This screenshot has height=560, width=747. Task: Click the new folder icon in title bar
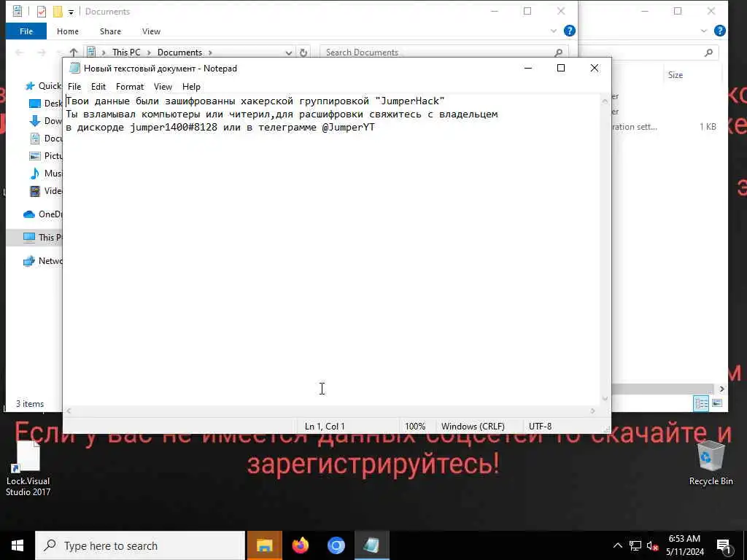tap(58, 12)
